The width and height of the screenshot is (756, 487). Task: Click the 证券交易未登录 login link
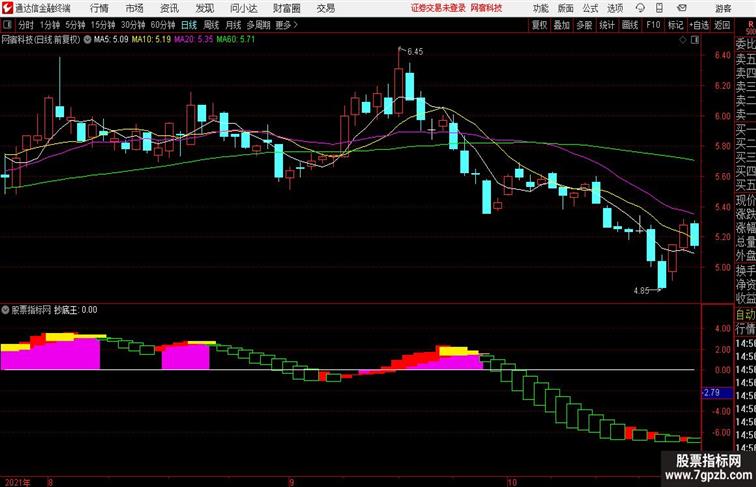pos(438,8)
